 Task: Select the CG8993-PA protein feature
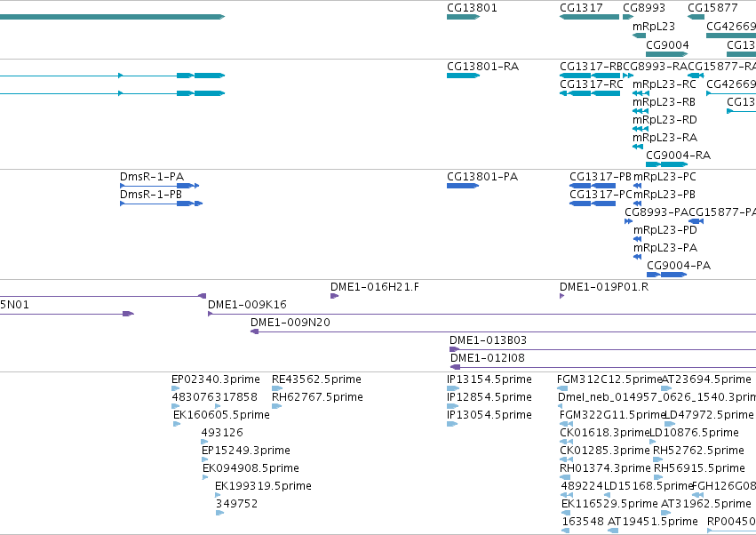click(628, 221)
